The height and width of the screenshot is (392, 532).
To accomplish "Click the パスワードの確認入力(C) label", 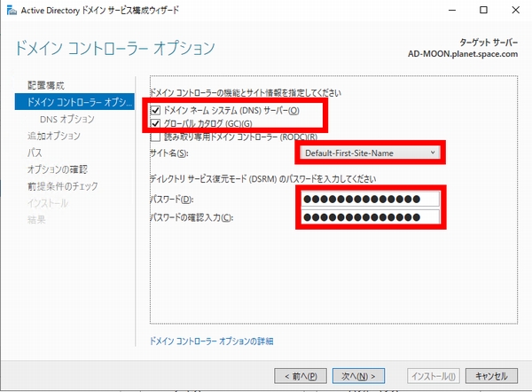I will 192,217.
